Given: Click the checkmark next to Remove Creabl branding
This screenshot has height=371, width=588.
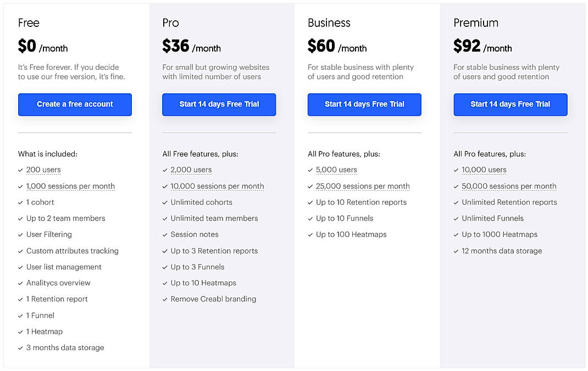Looking at the screenshot, I should [164, 300].
